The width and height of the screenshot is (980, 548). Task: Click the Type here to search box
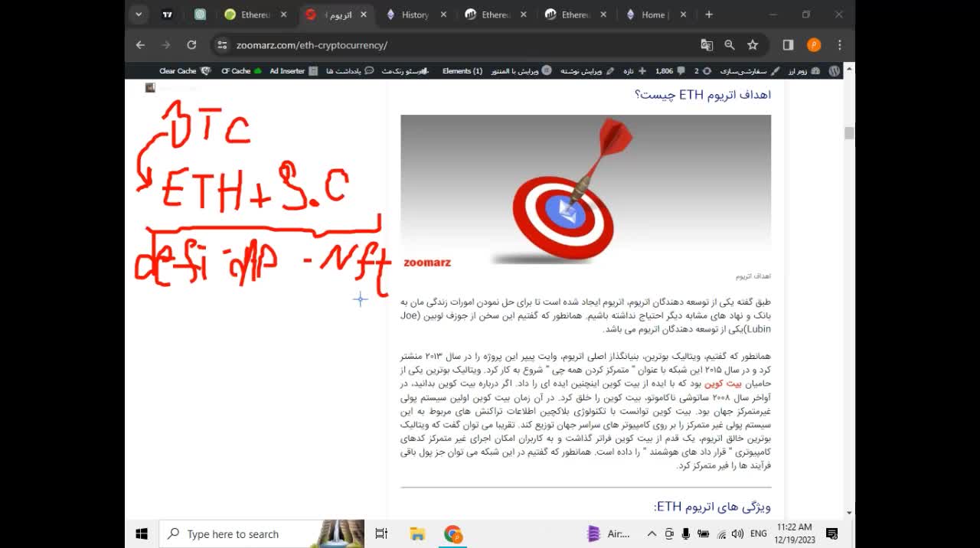[x=262, y=534]
